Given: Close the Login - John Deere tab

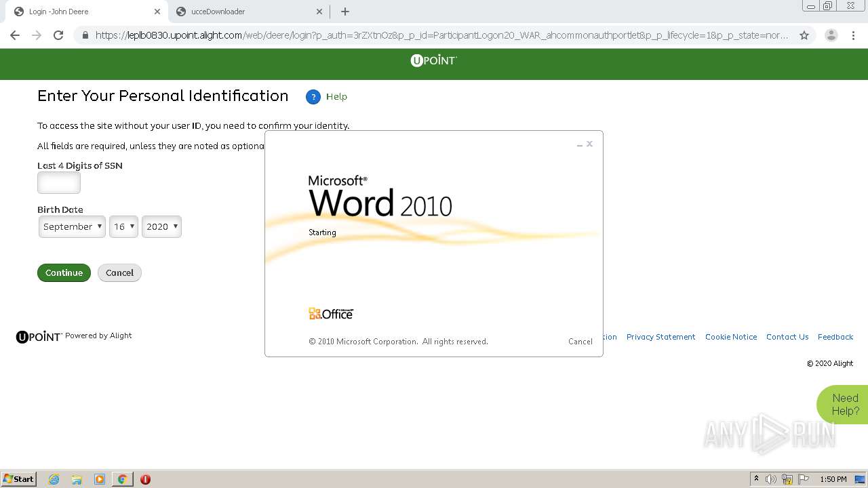Looking at the screenshot, I should tap(157, 12).
